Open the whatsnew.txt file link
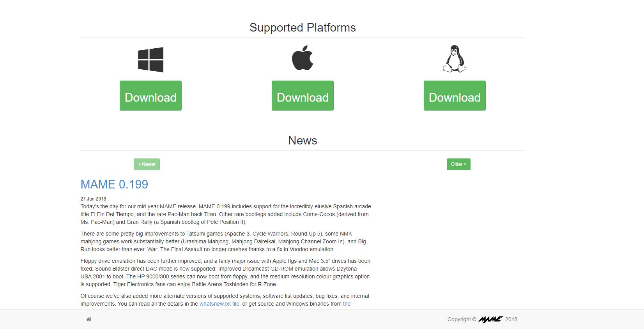This screenshot has width=644, height=329. coord(219,304)
